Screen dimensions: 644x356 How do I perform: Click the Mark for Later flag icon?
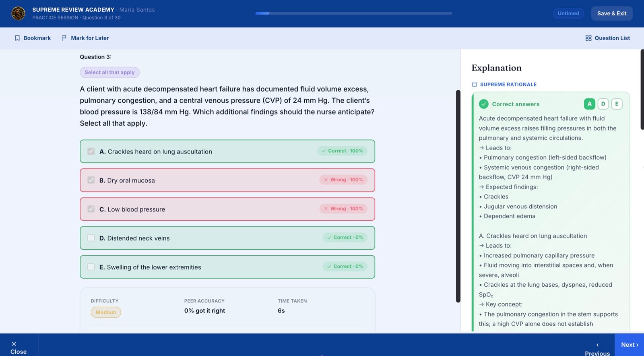[x=64, y=38]
